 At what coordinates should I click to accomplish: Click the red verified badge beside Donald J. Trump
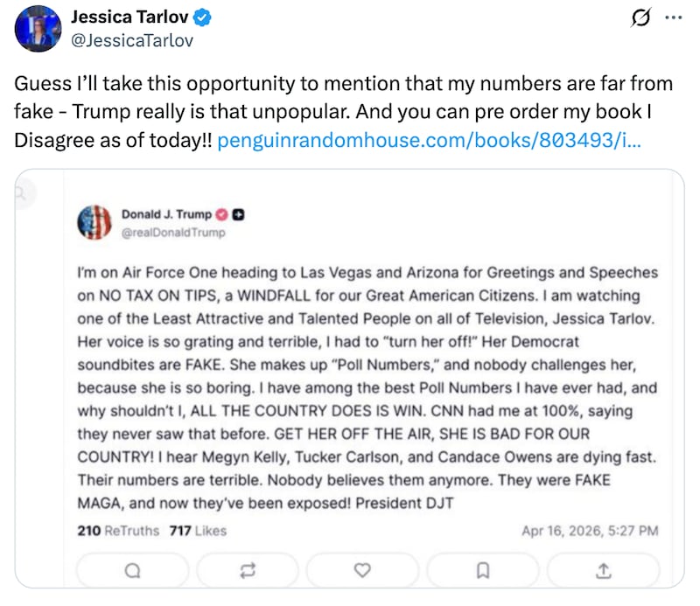tap(220, 212)
